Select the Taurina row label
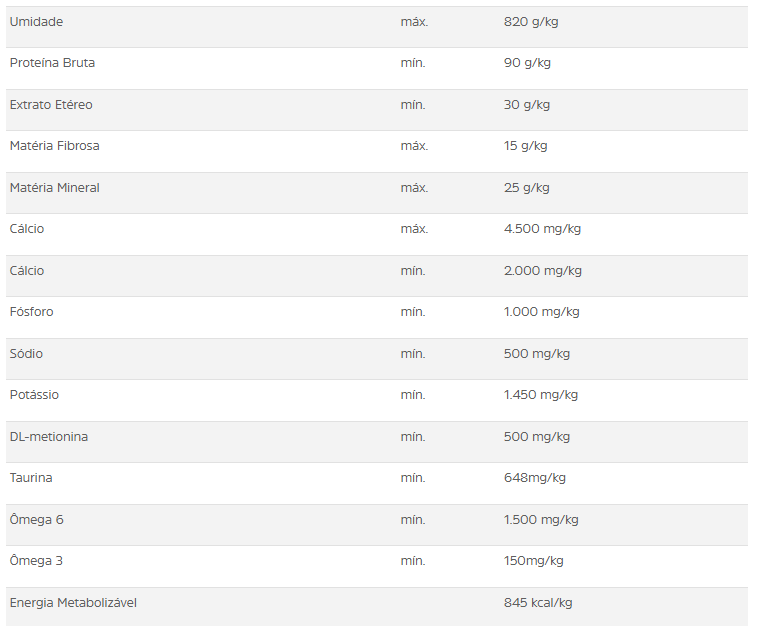The image size is (781, 626). 31,478
